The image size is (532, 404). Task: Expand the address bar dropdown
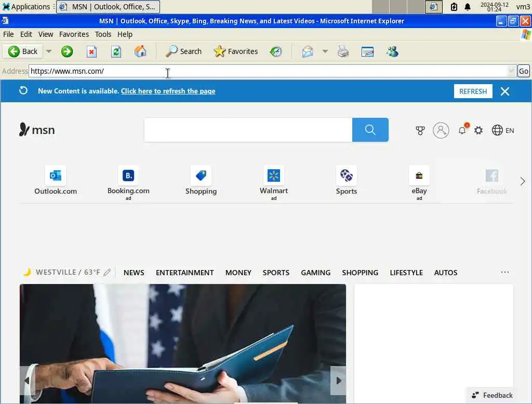tap(511, 71)
